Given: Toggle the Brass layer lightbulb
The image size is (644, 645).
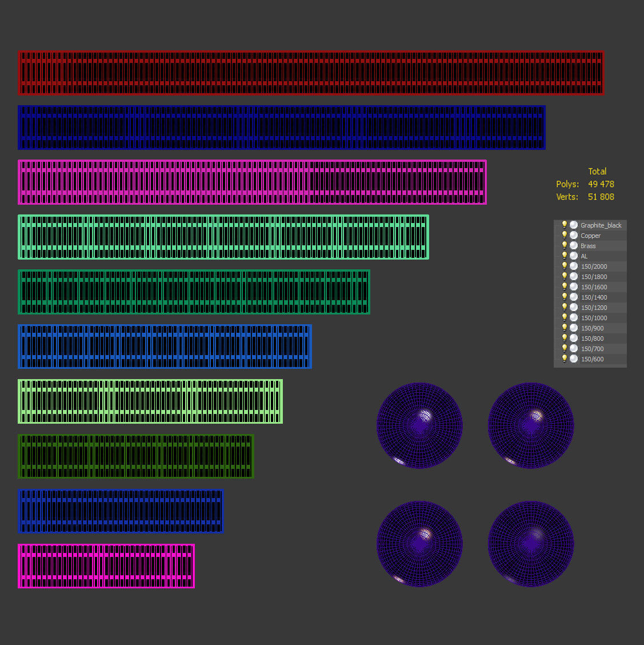Looking at the screenshot, I should coord(565,245).
